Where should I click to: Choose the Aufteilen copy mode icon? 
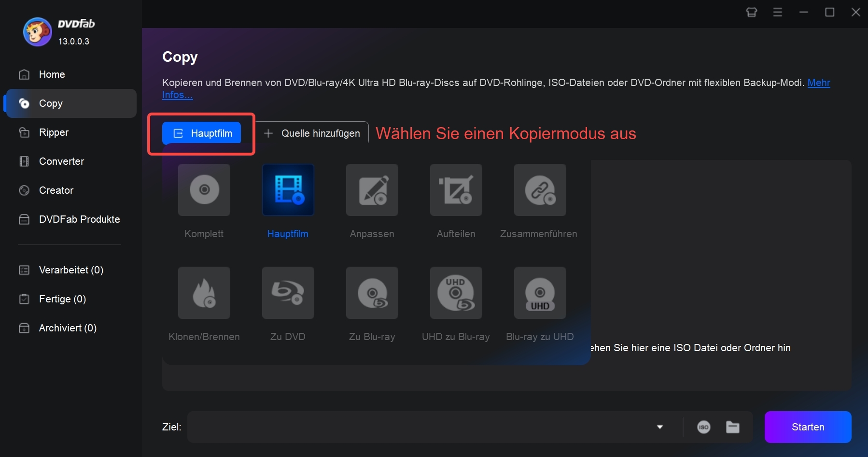(456, 190)
